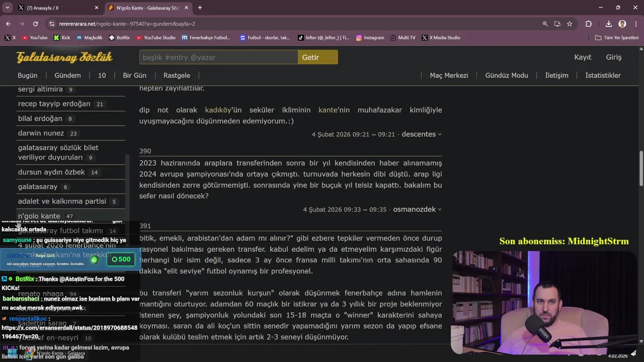Open Maç Merkezi menu item

coord(449,75)
